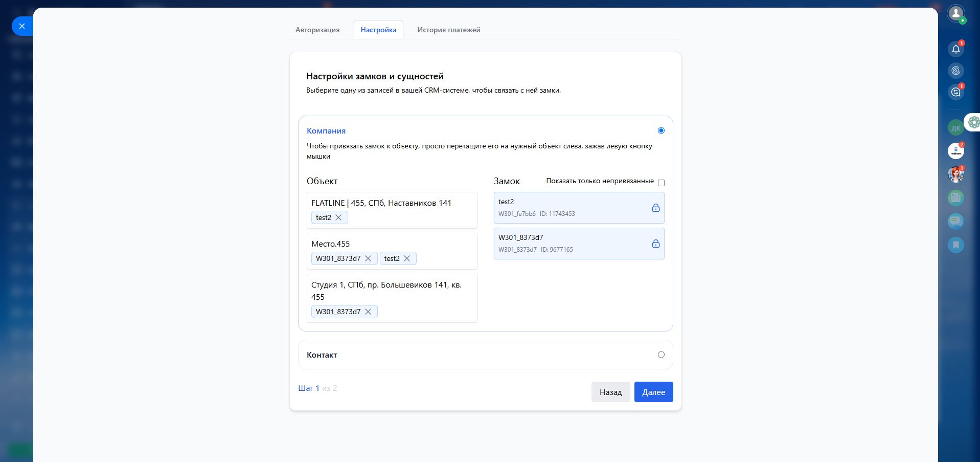Remove W301_8373d7 tag from Место.455
This screenshot has height=462, width=980.
(x=368, y=258)
